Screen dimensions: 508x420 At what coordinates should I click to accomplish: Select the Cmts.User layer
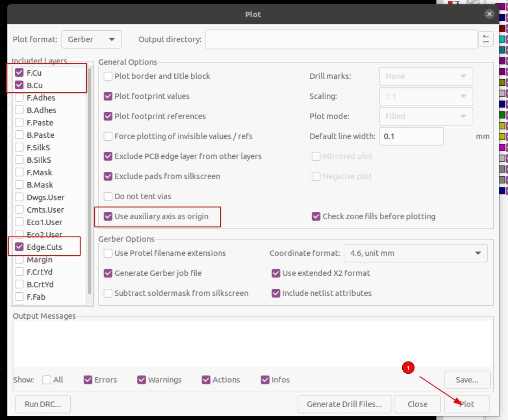click(x=19, y=210)
